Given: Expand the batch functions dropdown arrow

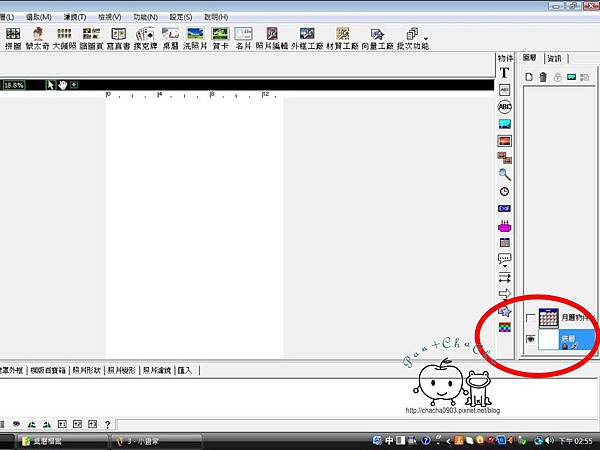Looking at the screenshot, I should click(x=426, y=39).
